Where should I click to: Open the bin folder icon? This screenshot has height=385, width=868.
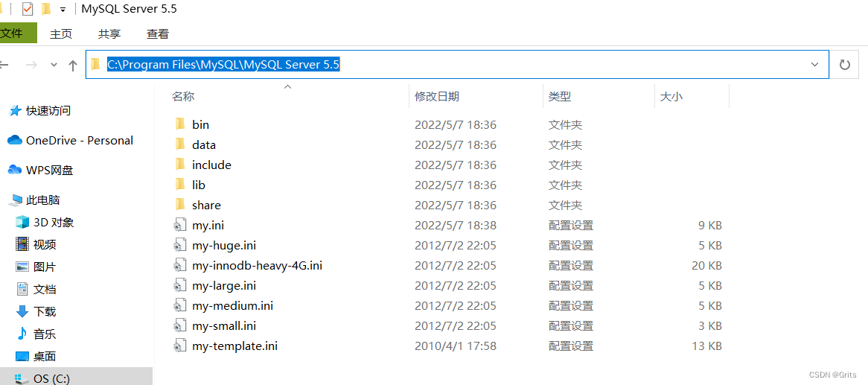[179, 124]
